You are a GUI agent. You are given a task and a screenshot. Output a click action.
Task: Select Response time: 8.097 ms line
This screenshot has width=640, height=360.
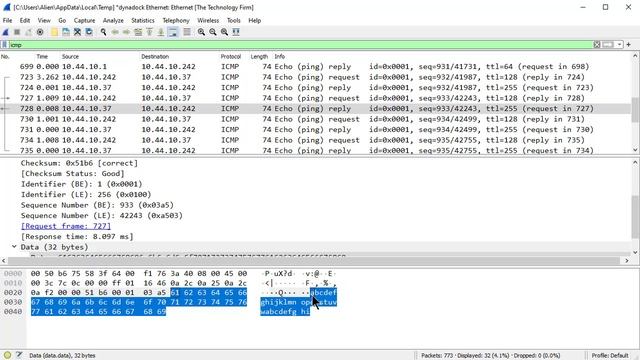click(x=77, y=237)
